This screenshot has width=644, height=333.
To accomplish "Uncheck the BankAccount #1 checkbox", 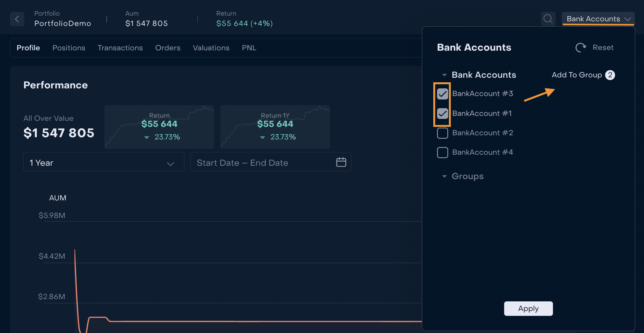I will [x=442, y=114].
